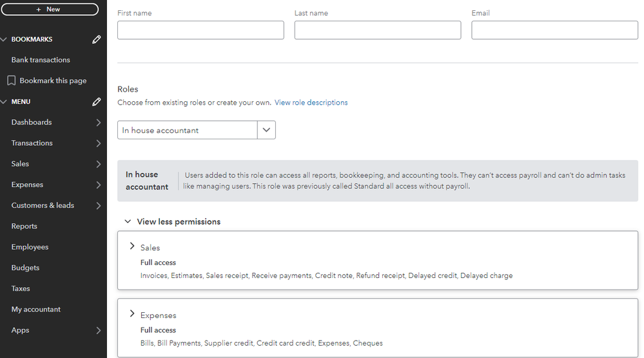Collapse the BOOKMARKS section chevron

click(x=4, y=39)
